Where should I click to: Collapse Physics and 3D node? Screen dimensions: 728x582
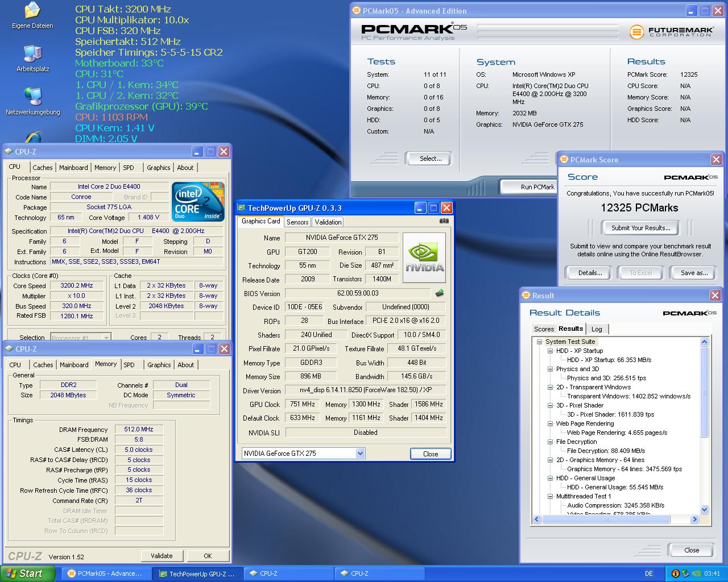(550, 369)
